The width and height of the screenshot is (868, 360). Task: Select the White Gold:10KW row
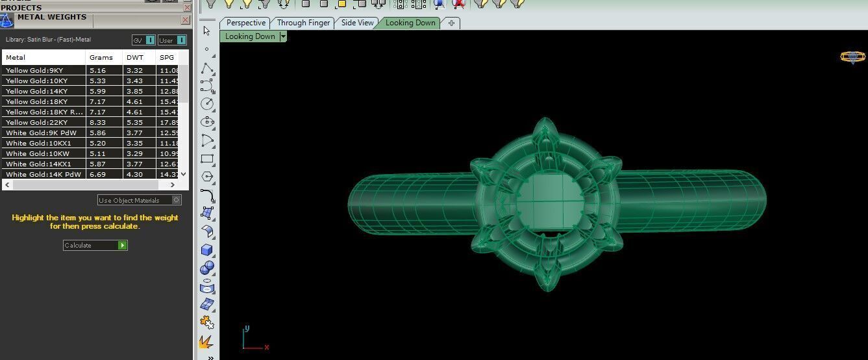point(90,153)
